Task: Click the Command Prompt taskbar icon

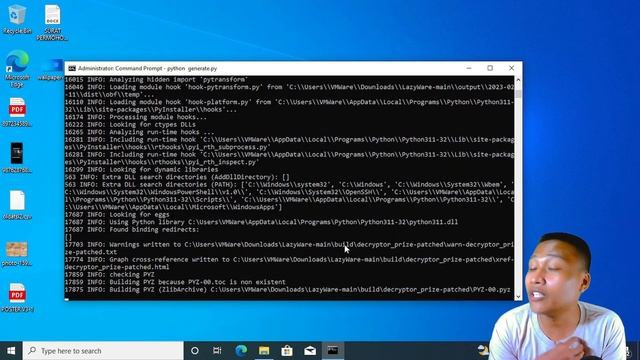Action: 333,351
